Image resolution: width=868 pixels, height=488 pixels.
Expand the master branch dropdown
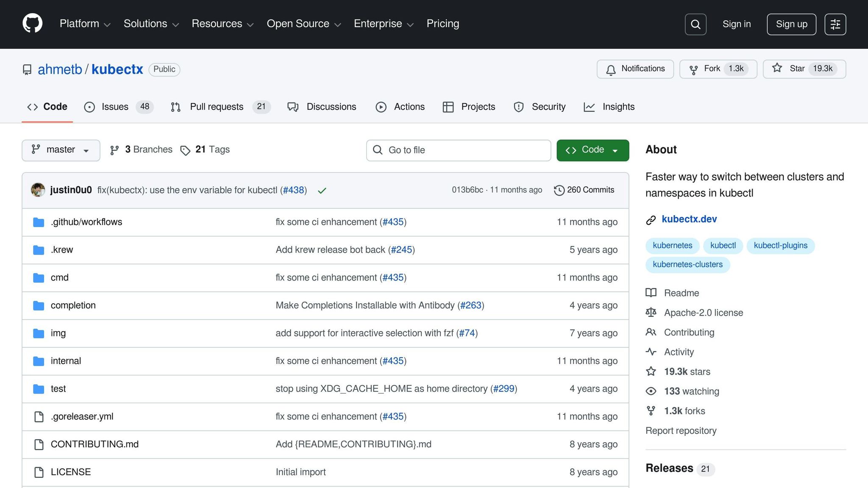pos(61,150)
